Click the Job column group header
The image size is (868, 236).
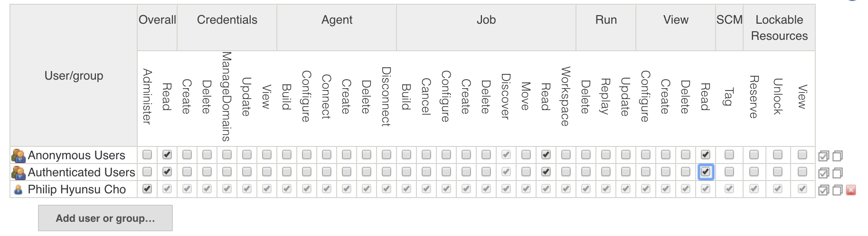coord(486,20)
